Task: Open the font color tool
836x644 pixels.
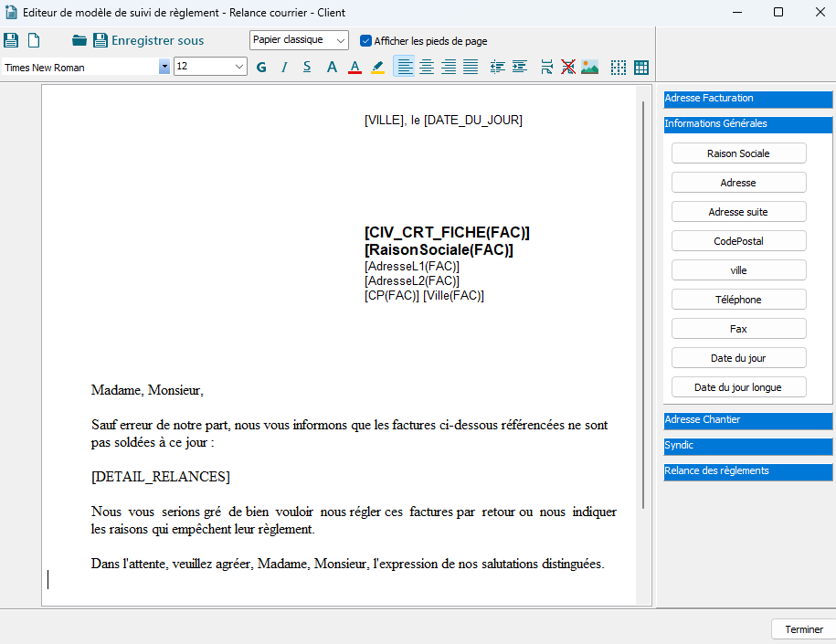Action: (355, 66)
